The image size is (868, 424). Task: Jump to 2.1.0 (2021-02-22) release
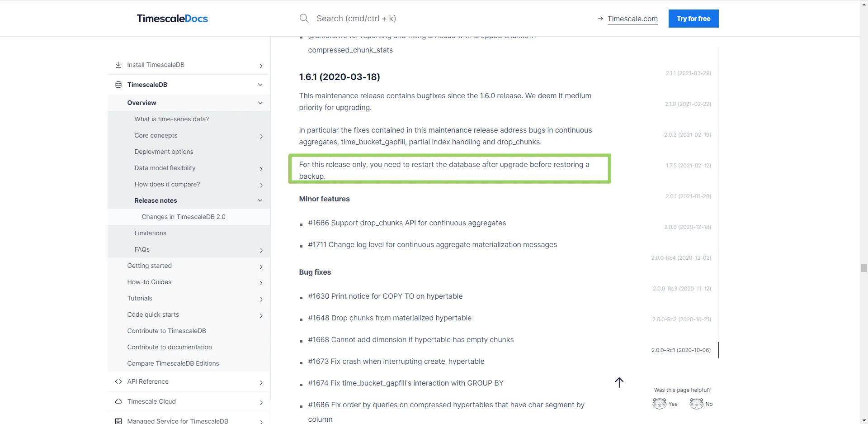click(688, 104)
